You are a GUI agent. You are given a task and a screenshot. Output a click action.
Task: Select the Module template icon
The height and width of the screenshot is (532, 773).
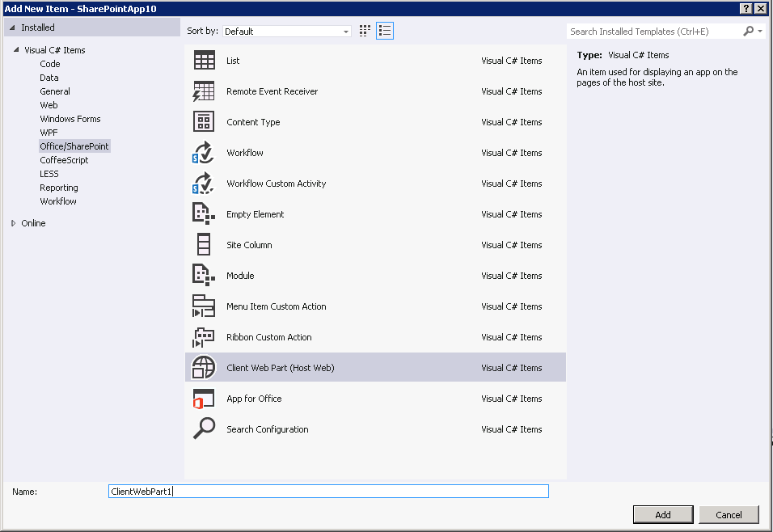pyautogui.click(x=203, y=275)
